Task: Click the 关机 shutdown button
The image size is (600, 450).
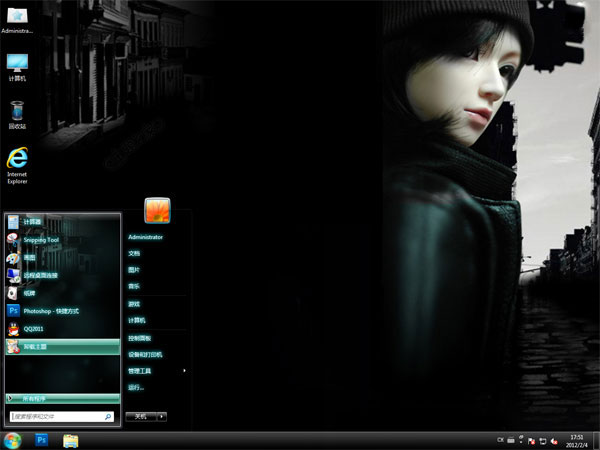Action: coord(141,416)
